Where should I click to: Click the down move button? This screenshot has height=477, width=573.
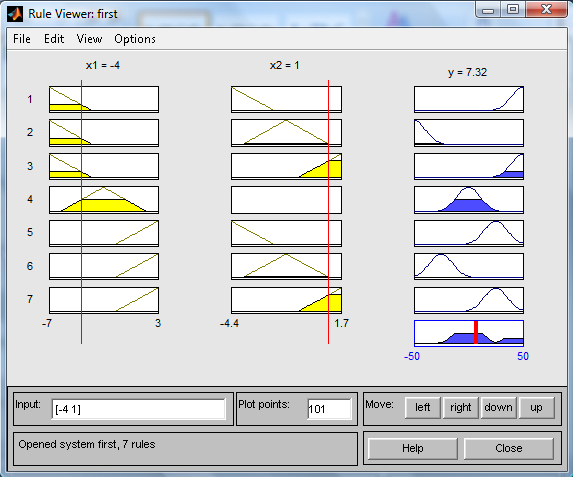[498, 408]
